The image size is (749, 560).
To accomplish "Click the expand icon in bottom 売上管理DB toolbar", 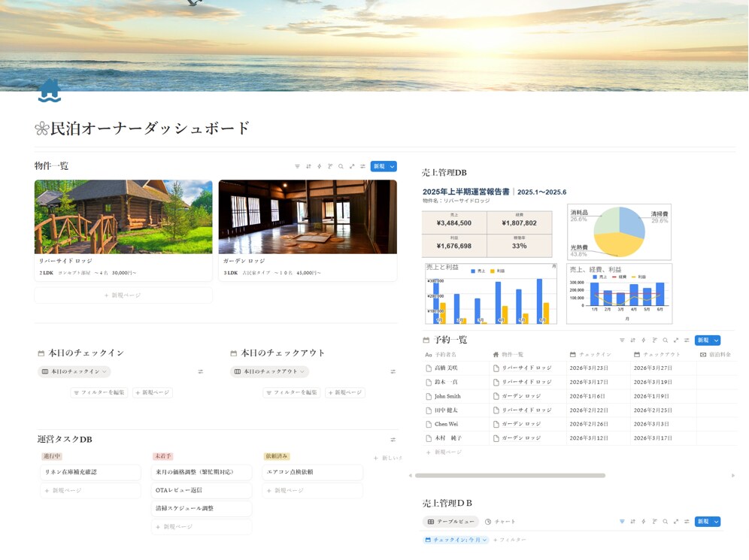I will point(676,522).
